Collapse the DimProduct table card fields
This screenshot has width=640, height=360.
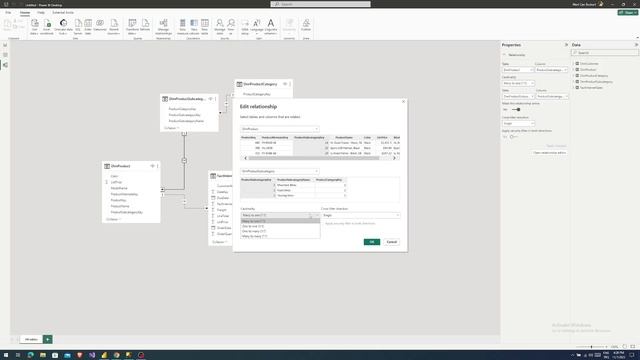113,219
